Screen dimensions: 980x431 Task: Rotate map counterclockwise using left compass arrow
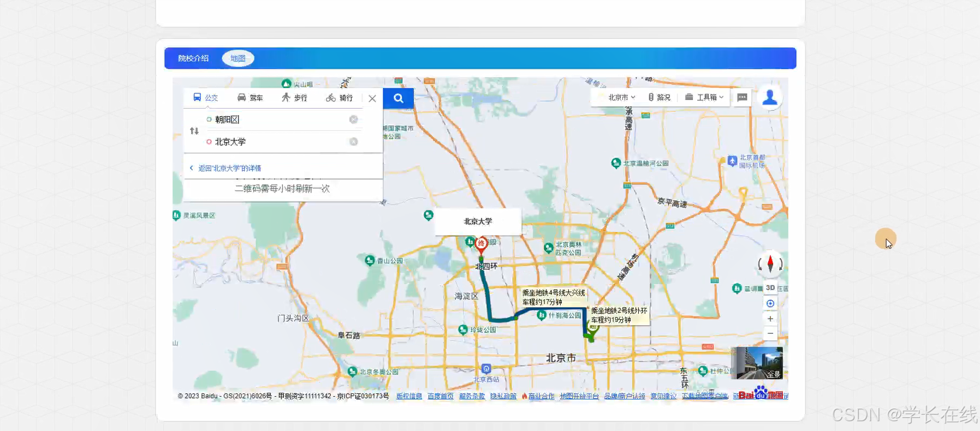[761, 265]
